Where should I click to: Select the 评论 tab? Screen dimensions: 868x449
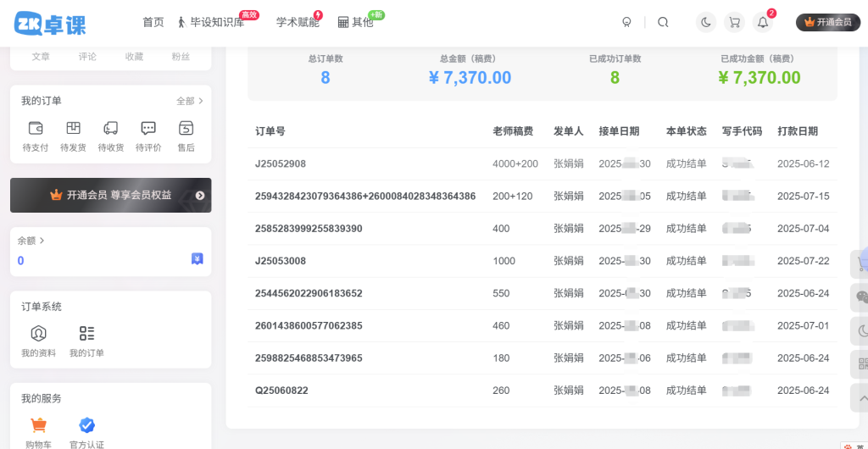[x=87, y=57]
